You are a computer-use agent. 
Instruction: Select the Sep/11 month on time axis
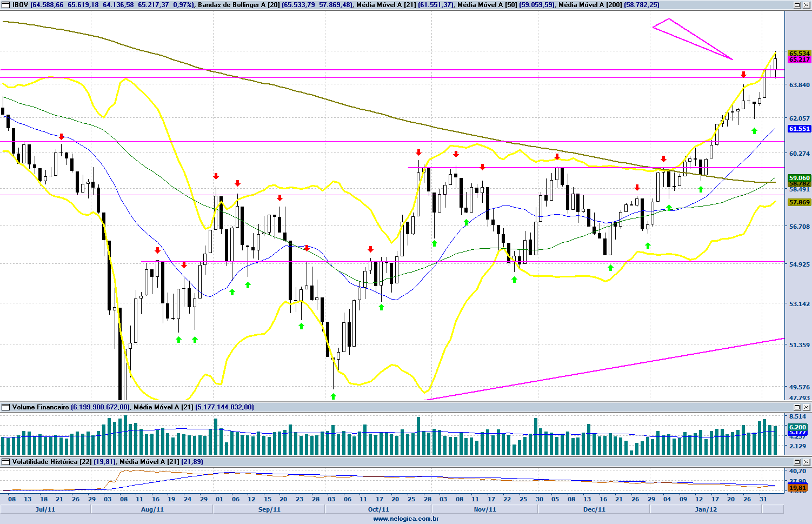269,509
